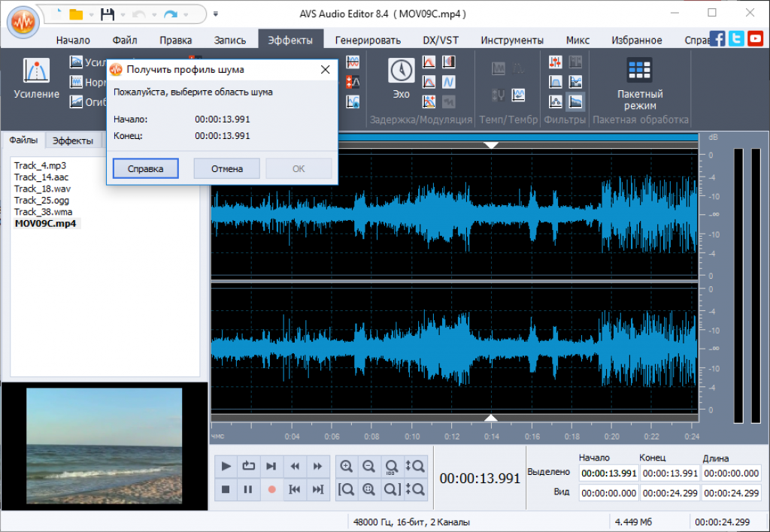Toggle loop playback button

point(248,466)
